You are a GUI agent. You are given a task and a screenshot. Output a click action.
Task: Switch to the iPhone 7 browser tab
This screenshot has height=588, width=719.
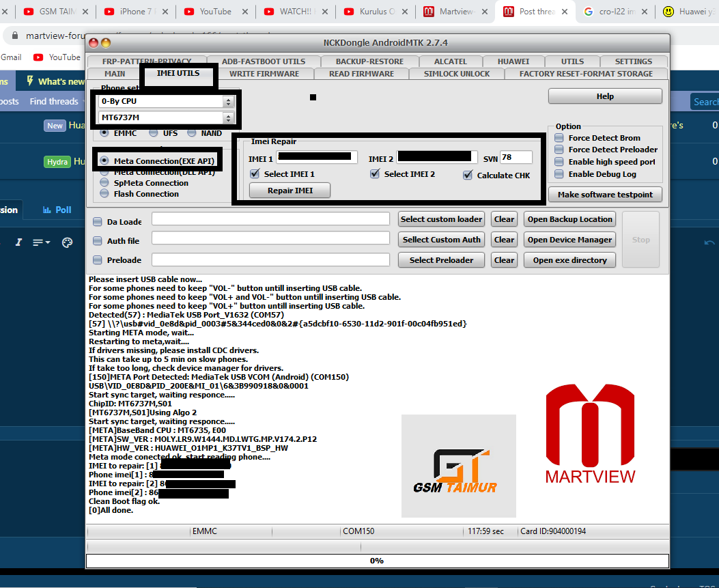(x=136, y=12)
